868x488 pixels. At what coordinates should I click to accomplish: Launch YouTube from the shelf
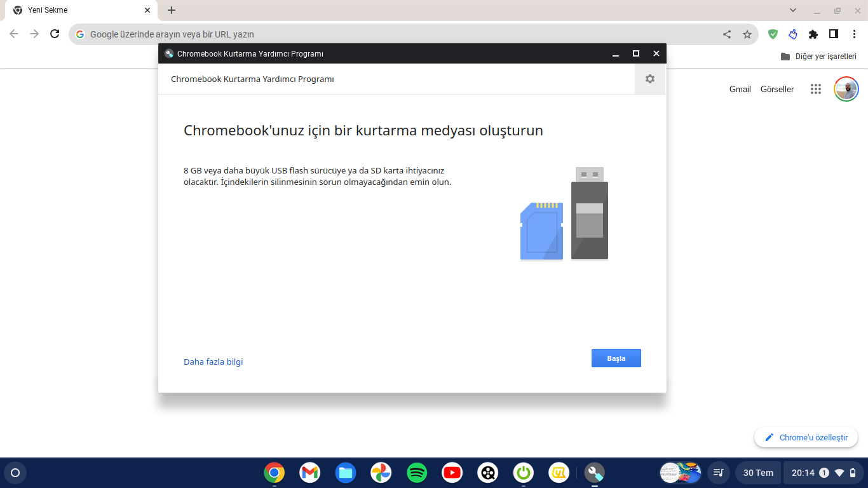point(452,473)
